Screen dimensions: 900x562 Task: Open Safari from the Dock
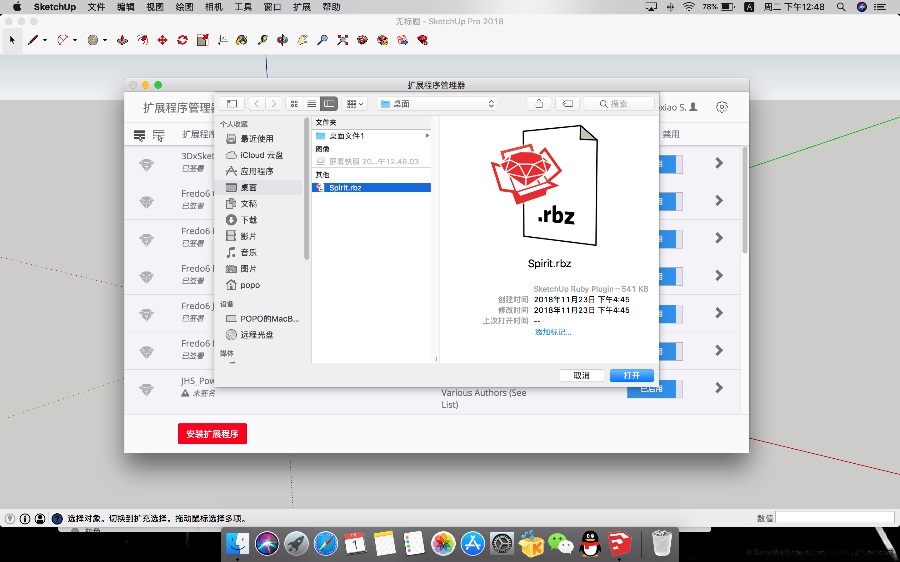pyautogui.click(x=325, y=543)
